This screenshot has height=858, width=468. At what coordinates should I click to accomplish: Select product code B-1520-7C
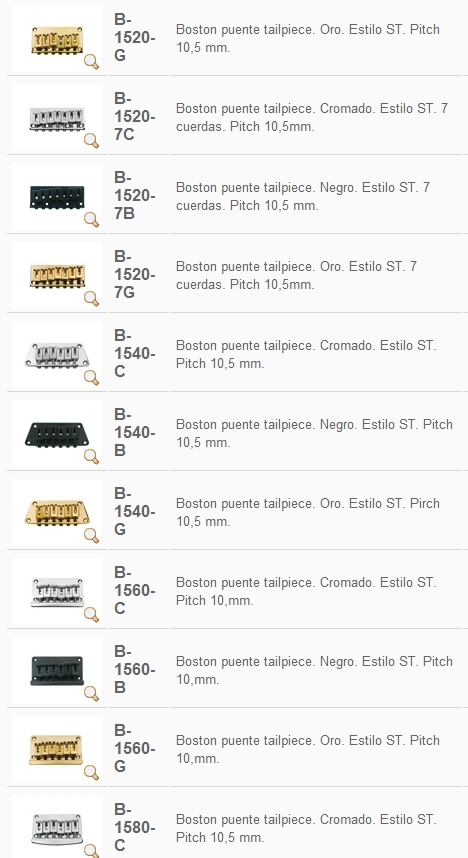pos(135,117)
